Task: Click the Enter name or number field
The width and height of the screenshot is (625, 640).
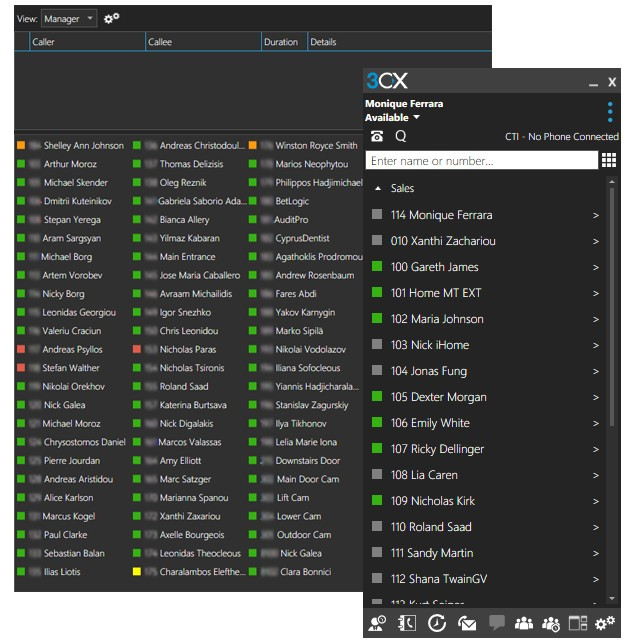Action: 481,160
